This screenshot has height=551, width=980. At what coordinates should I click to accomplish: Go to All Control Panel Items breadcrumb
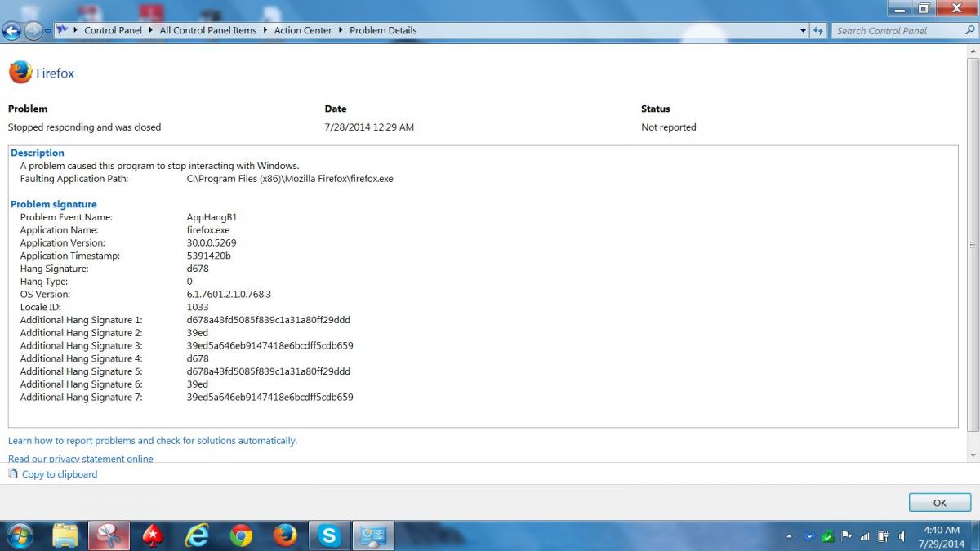207,30
